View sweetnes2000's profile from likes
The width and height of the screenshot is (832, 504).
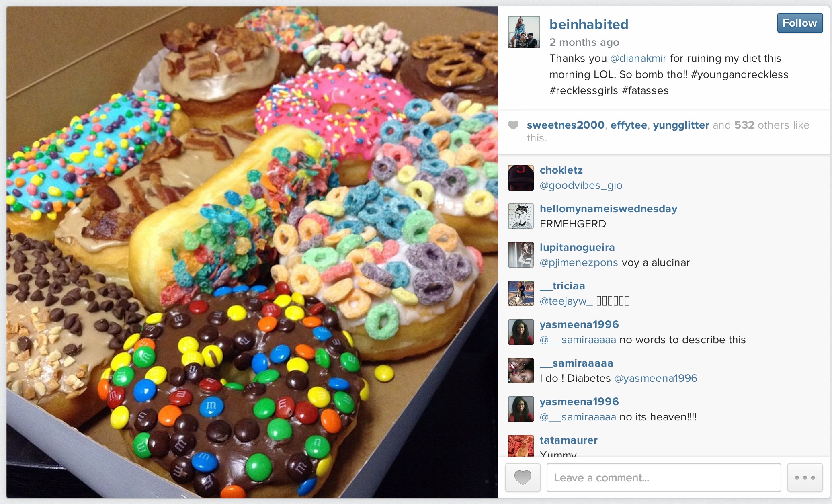point(566,125)
